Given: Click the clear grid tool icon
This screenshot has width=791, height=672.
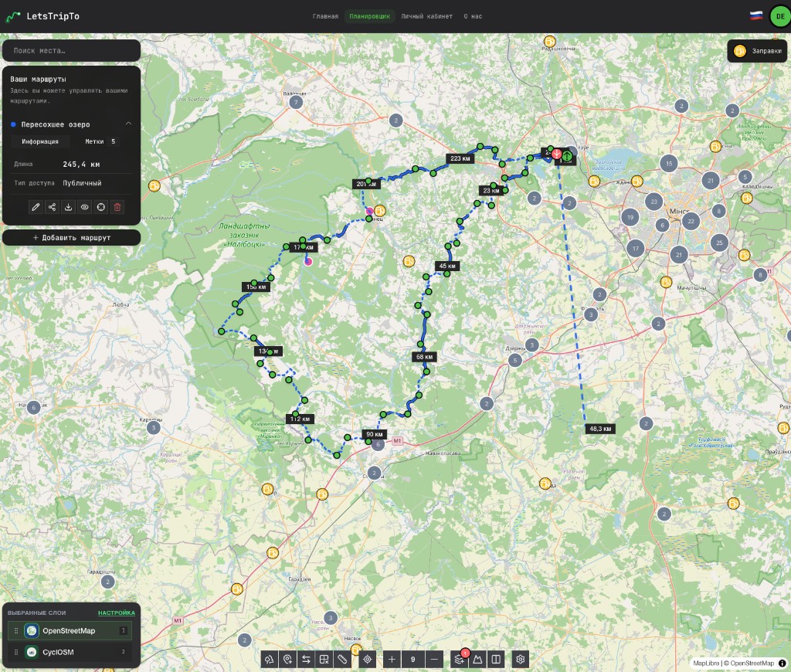Looking at the screenshot, I should pyautogui.click(x=324, y=659).
